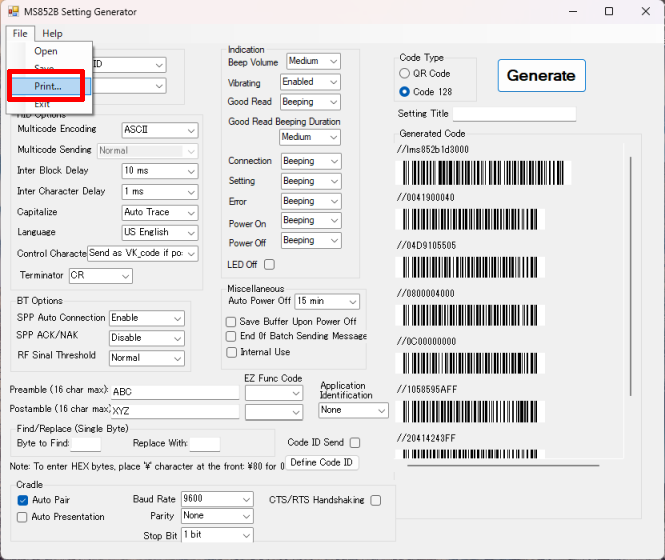Expand the Beep Volume dropdown
Viewport: 665px width, 560px height.
pyautogui.click(x=332, y=62)
